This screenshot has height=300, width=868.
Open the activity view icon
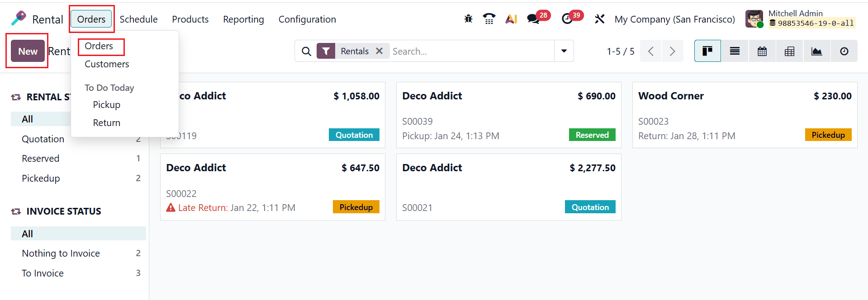click(x=844, y=51)
